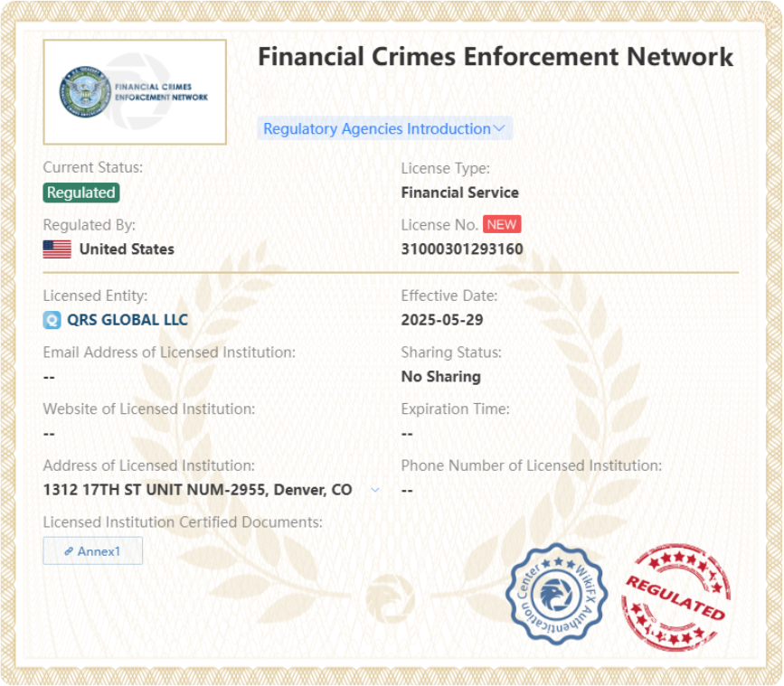Click the green Regulated status badge
The width and height of the screenshot is (784, 686).
coord(81,193)
